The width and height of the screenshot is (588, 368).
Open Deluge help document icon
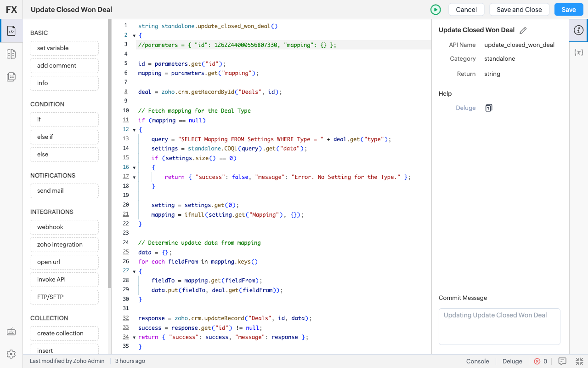[x=489, y=108]
